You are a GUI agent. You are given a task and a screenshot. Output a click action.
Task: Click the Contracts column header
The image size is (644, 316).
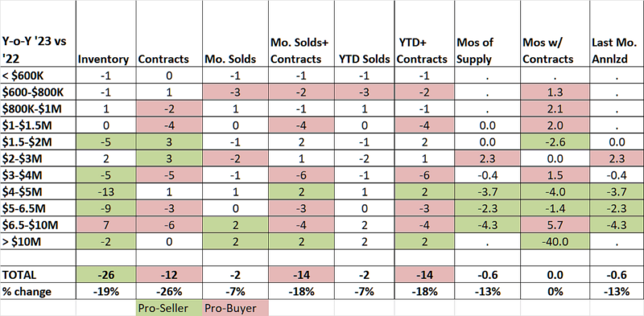tap(169, 34)
